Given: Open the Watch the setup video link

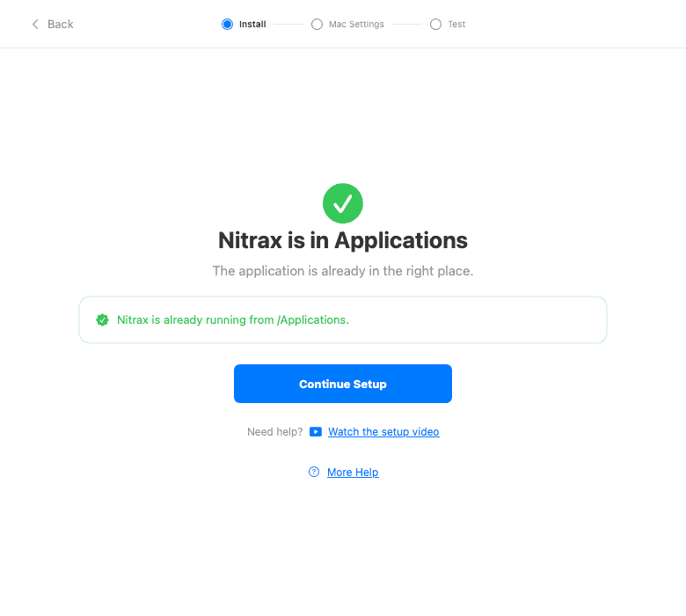Looking at the screenshot, I should coord(383,432).
